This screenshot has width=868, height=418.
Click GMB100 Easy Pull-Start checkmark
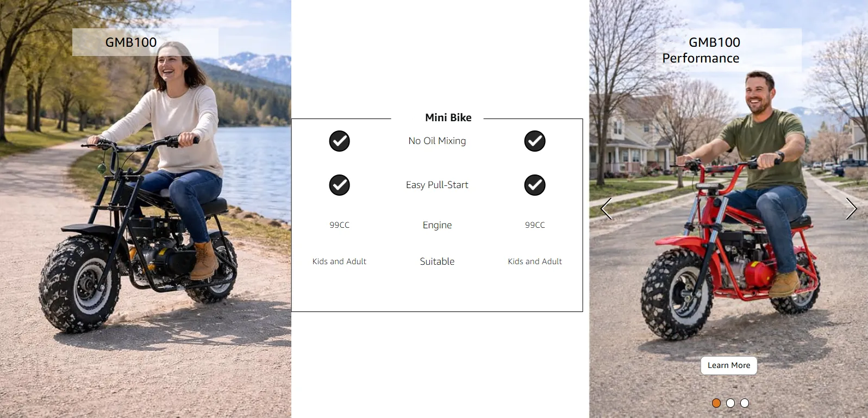pyautogui.click(x=339, y=185)
